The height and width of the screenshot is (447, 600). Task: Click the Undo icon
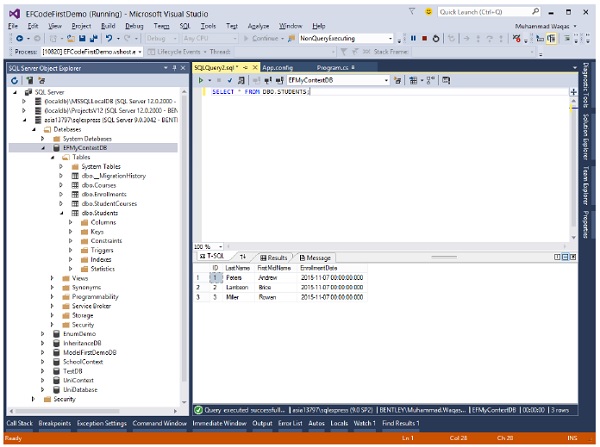tap(109, 38)
